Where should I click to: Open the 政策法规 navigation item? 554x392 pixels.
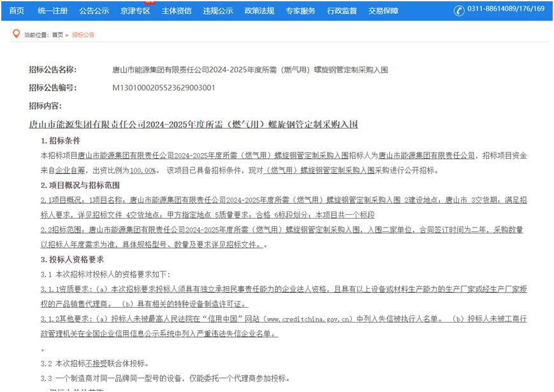pos(259,11)
